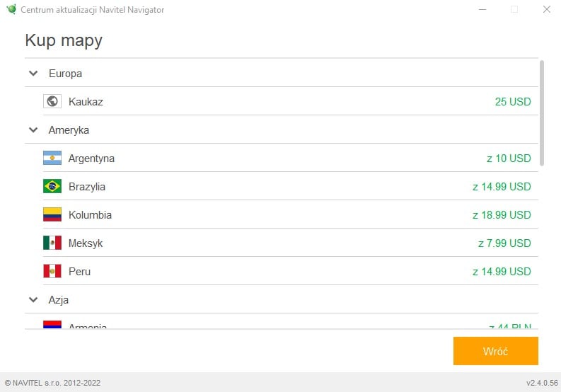The width and height of the screenshot is (561, 392).
Task: Click the Peru flag icon
Action: [52, 271]
